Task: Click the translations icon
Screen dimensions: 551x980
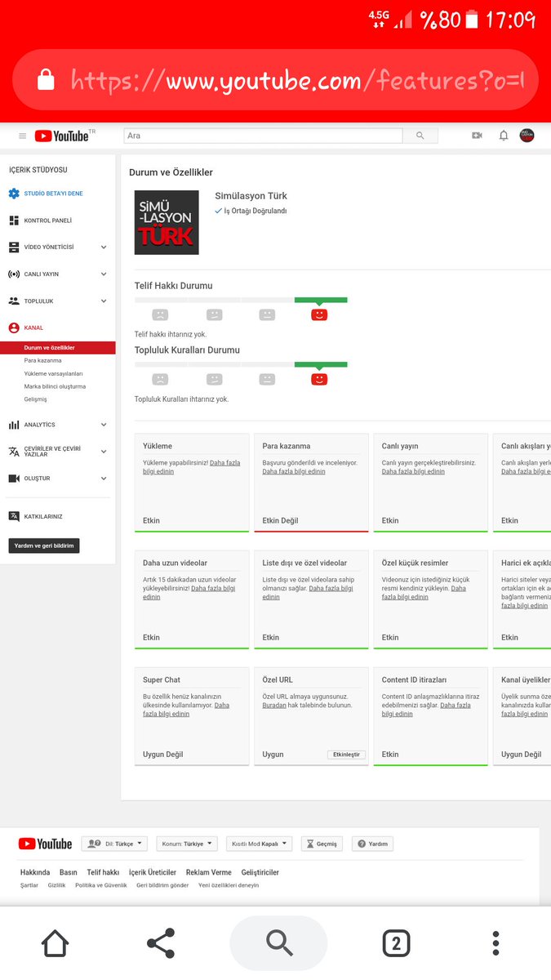Action: pos(14,452)
